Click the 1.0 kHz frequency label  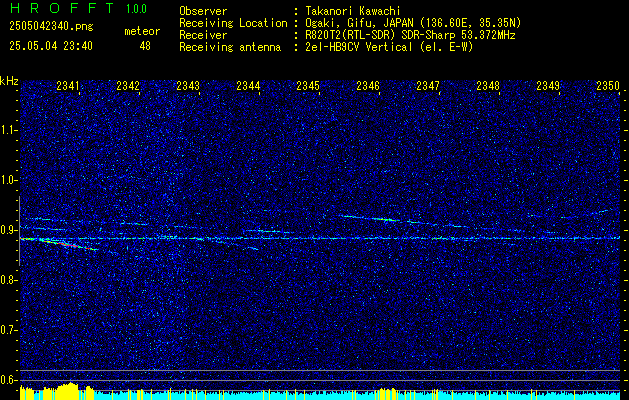(x=8, y=180)
